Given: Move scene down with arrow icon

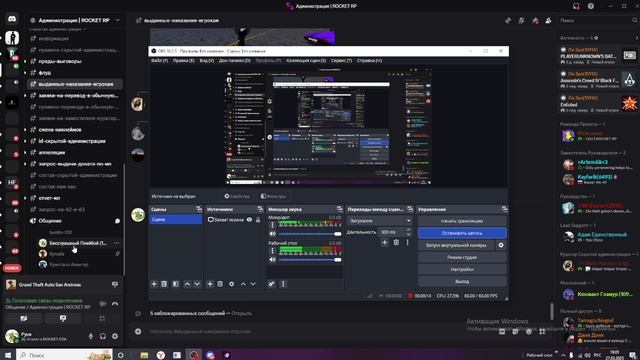Looking at the screenshot, I should (x=197, y=284).
